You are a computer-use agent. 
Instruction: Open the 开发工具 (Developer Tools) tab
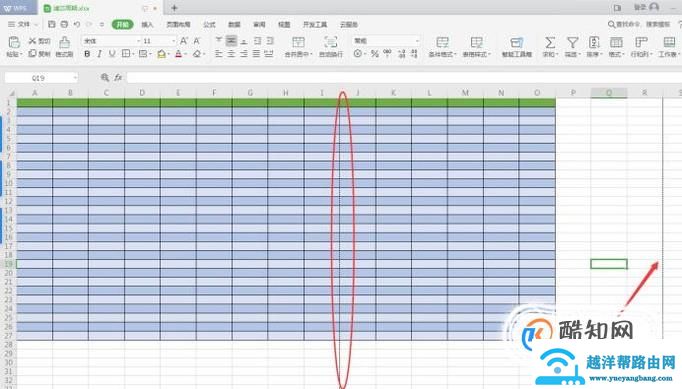pyautogui.click(x=315, y=24)
